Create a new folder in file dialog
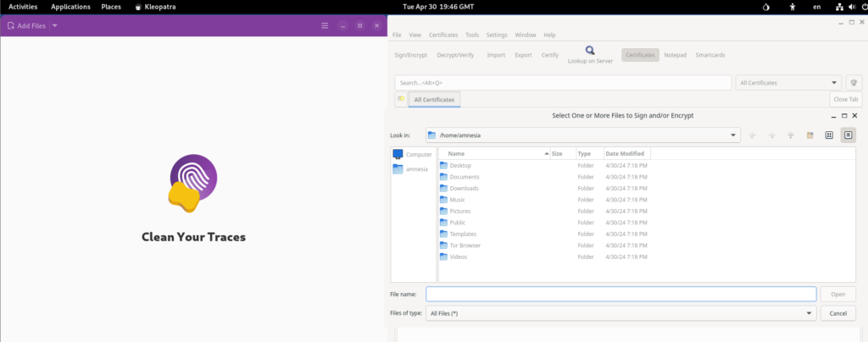Screen dimensions: 868x342 (810, 135)
